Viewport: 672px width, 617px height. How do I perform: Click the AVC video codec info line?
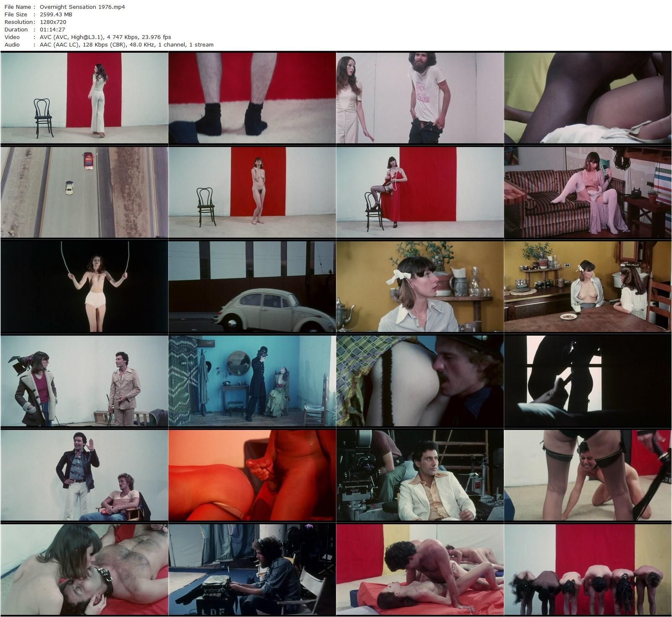105,37
